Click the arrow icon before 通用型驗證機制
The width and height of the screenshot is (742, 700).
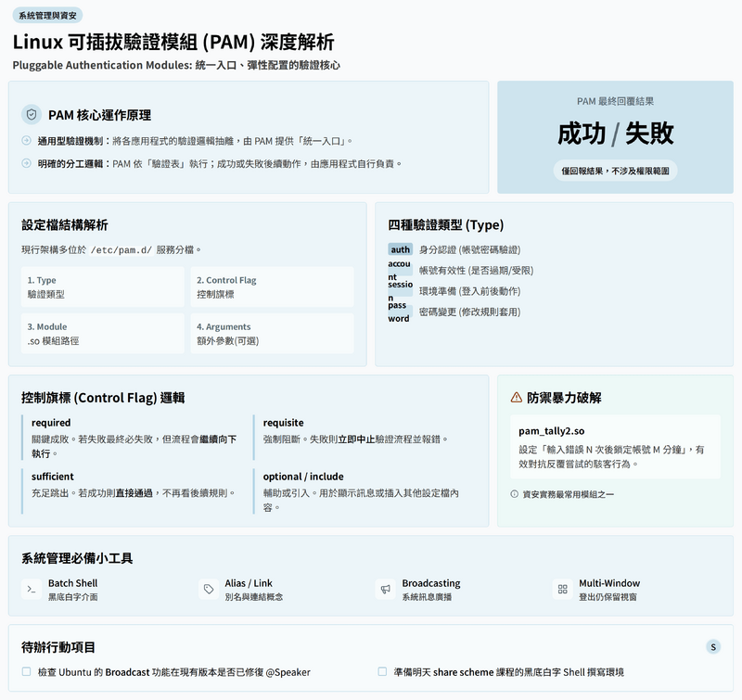[x=26, y=141]
